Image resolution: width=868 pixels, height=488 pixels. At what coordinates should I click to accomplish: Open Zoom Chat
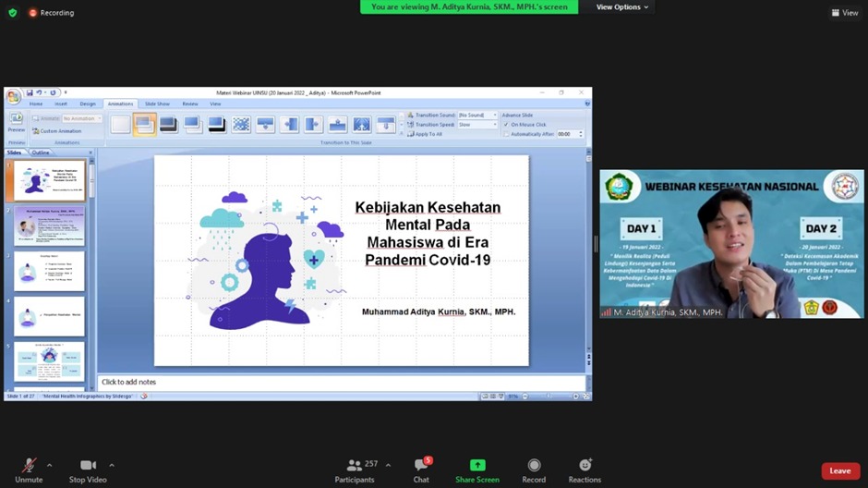421,470
